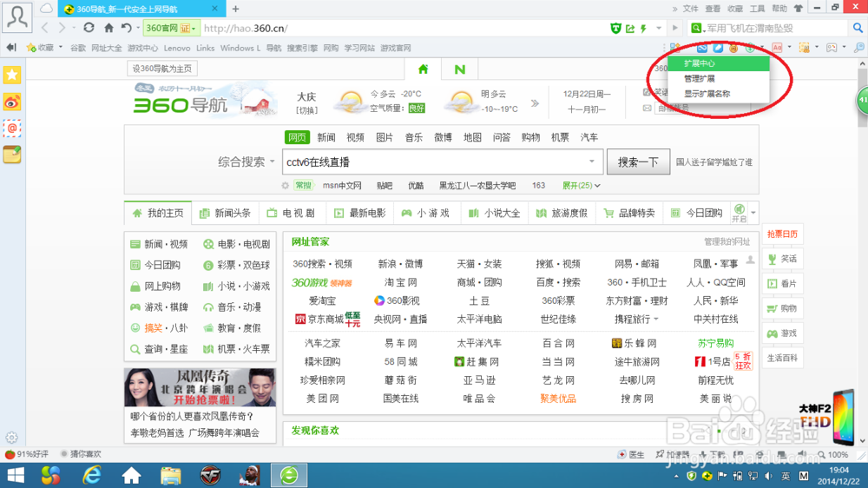
Task: Expand the 携程旅行 dropdown arrow
Action: [656, 319]
